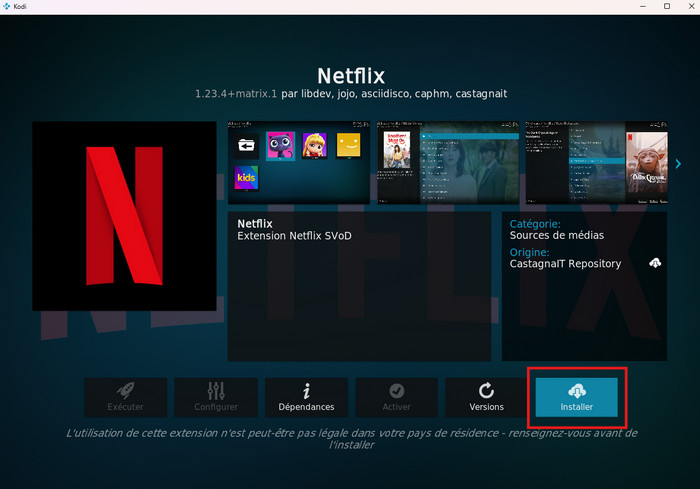Select 'Extension Netflix SVoD' description text

[294, 236]
